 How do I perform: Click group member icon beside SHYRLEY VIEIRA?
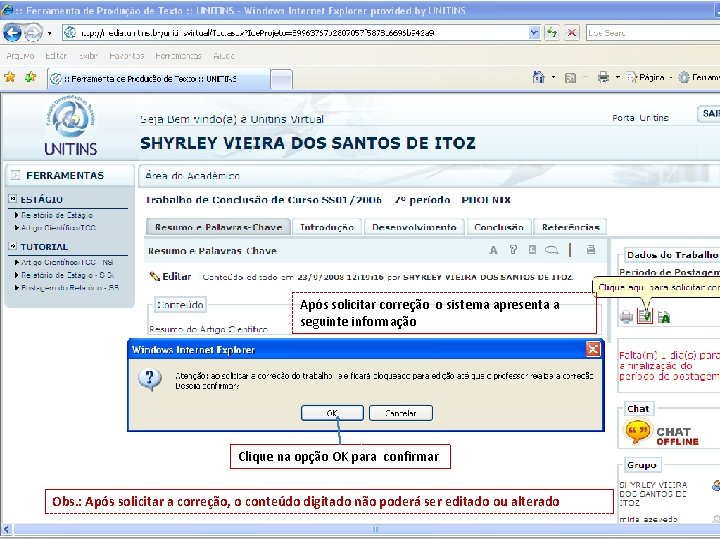[716, 485]
